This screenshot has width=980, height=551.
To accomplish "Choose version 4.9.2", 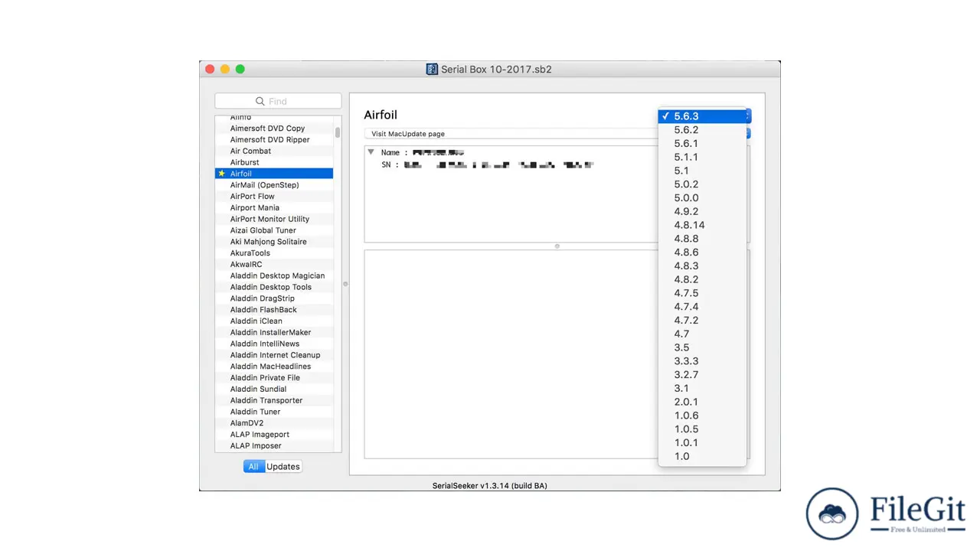I will click(702, 211).
